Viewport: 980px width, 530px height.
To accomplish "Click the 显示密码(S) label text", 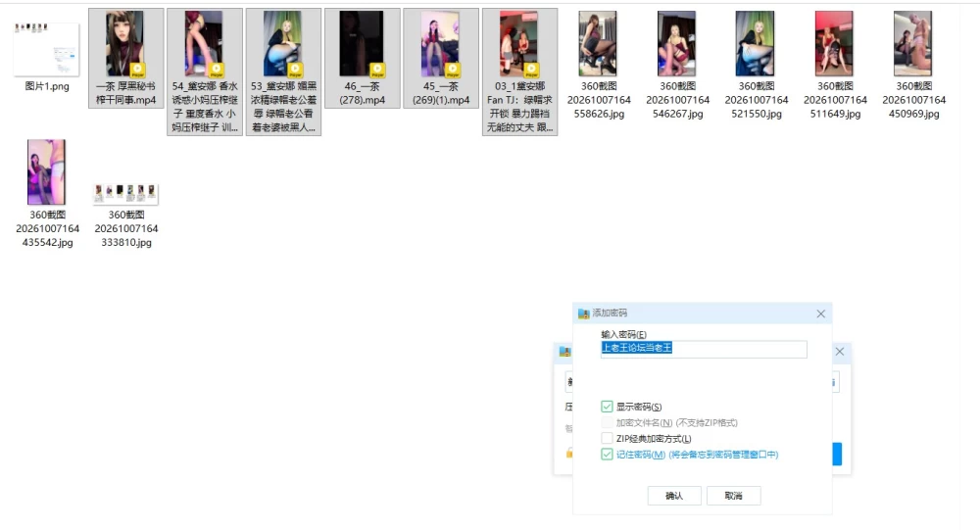I will tap(639, 407).
